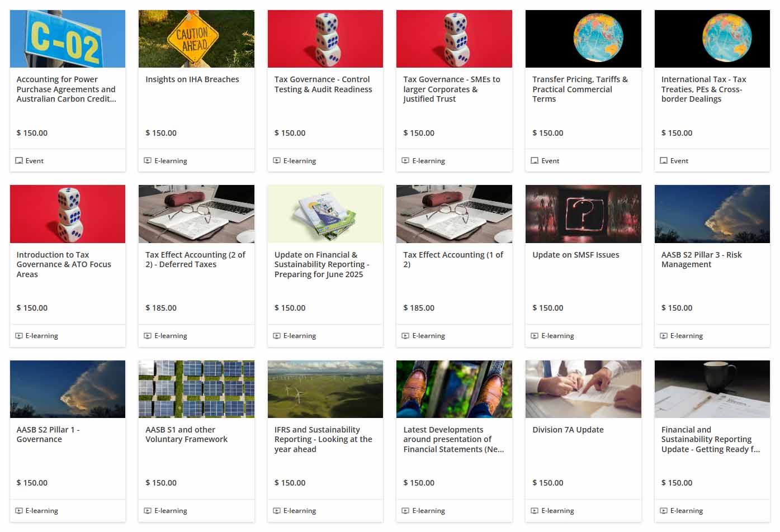Click the Event icon under International Tax card

pos(664,161)
